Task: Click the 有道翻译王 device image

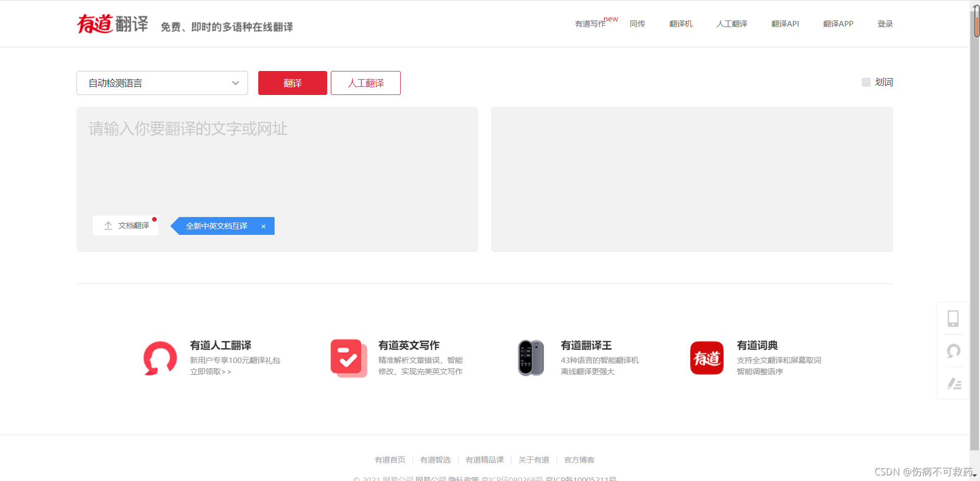Action: [531, 358]
